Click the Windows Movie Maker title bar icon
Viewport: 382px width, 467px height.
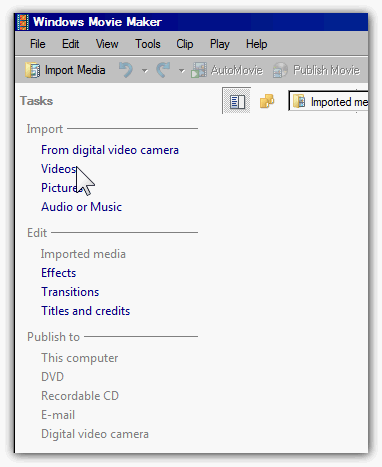23,22
